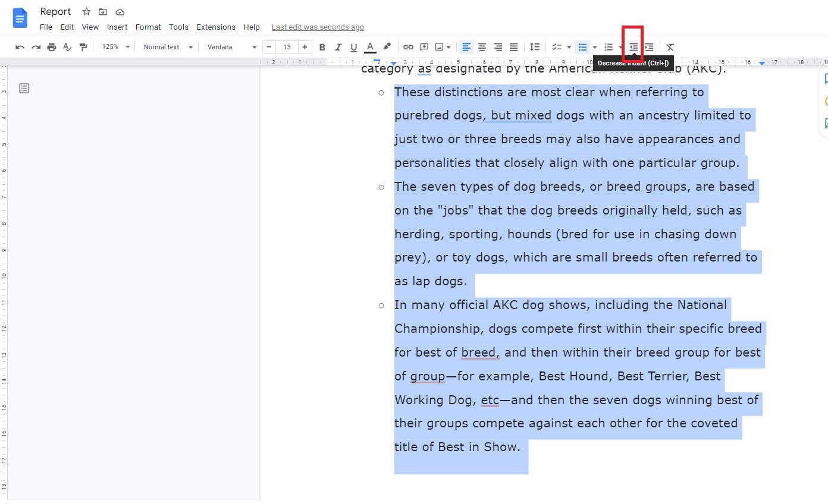Open the Extensions menu
The height and width of the screenshot is (504, 828).
(x=216, y=27)
